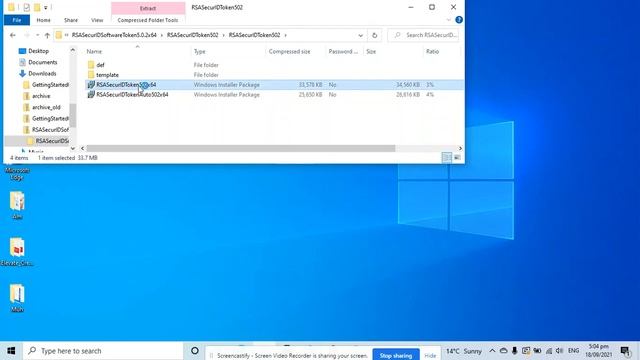The width and height of the screenshot is (640, 360).
Task: Click the ENG language indicator
Action: (x=573, y=351)
